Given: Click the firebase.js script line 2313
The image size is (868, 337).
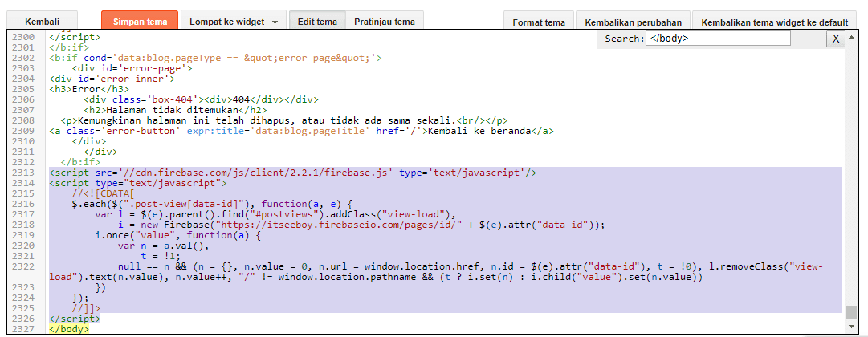Looking at the screenshot, I should [293, 172].
